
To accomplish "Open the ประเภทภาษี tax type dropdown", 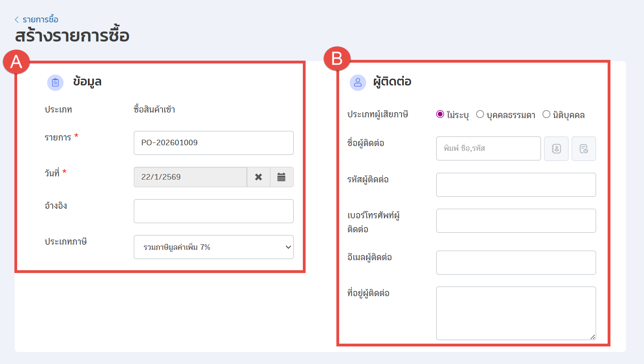I will pos(213,247).
